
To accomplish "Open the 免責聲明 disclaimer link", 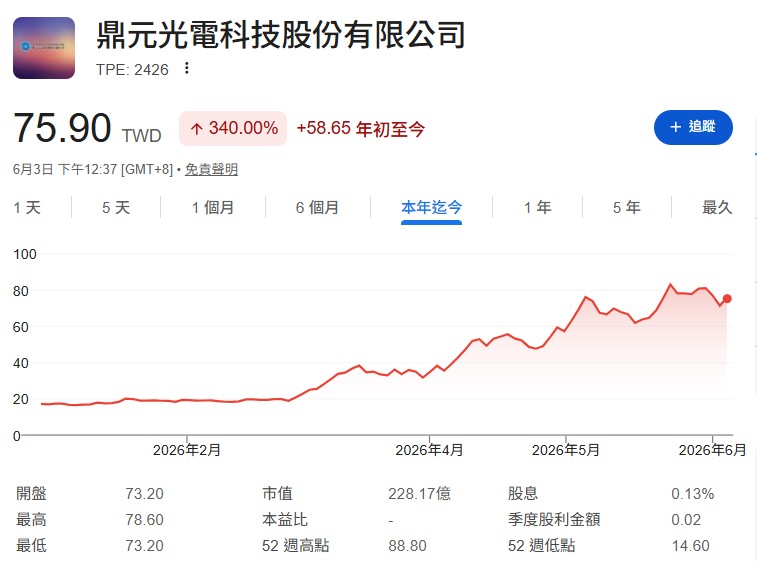I will (x=211, y=169).
